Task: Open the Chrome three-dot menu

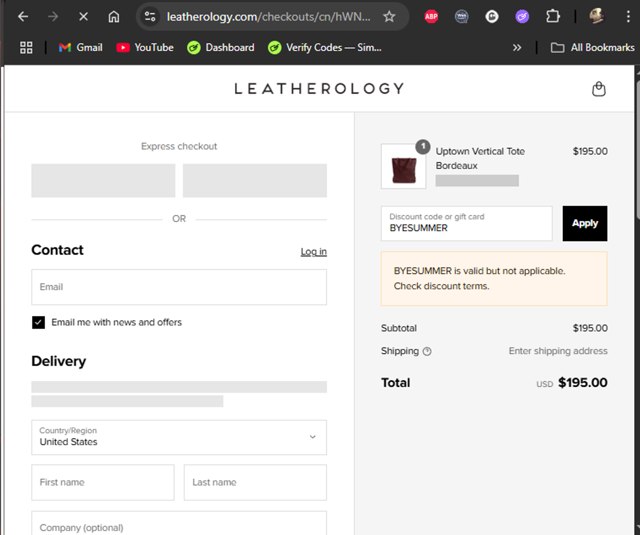Action: [x=628, y=17]
